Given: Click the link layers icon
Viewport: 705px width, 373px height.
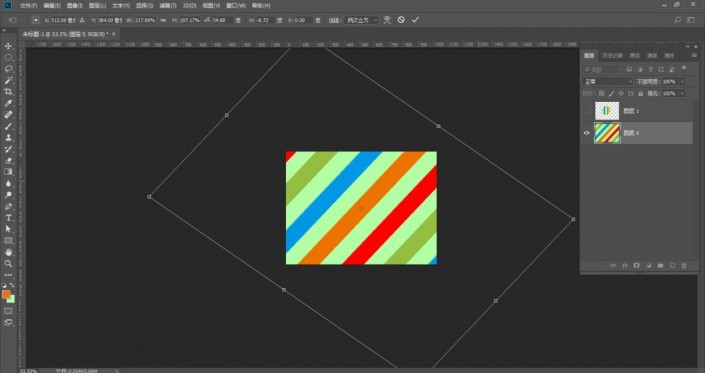Looking at the screenshot, I should (612, 266).
